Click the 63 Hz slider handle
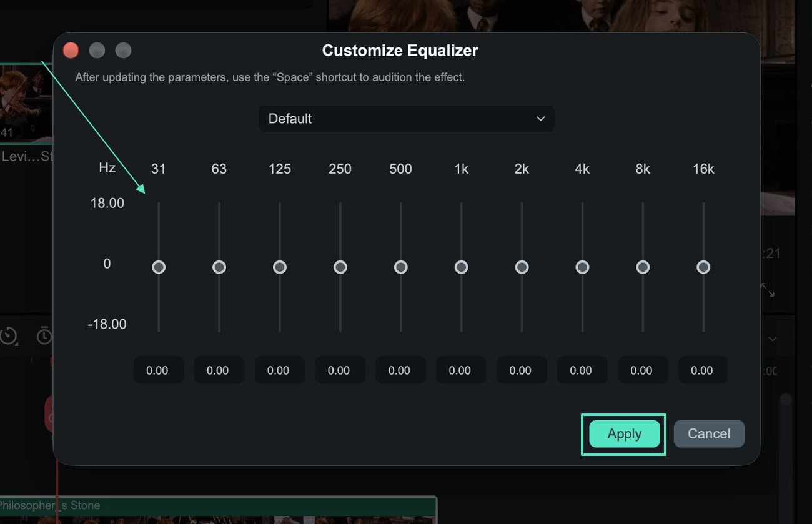Viewport: 812px width, 524px height. coord(219,267)
